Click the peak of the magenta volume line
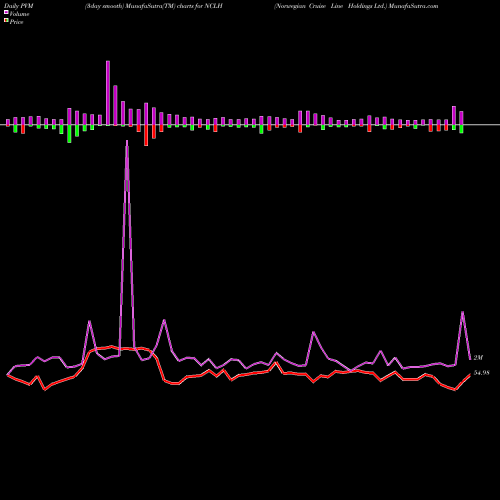The height and width of the screenshot is (500, 500). coord(127,141)
